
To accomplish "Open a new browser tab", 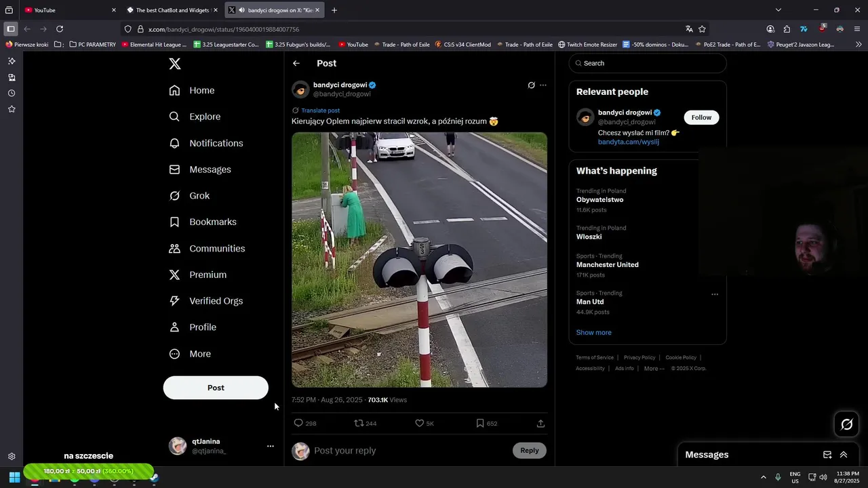I will pos(334,10).
